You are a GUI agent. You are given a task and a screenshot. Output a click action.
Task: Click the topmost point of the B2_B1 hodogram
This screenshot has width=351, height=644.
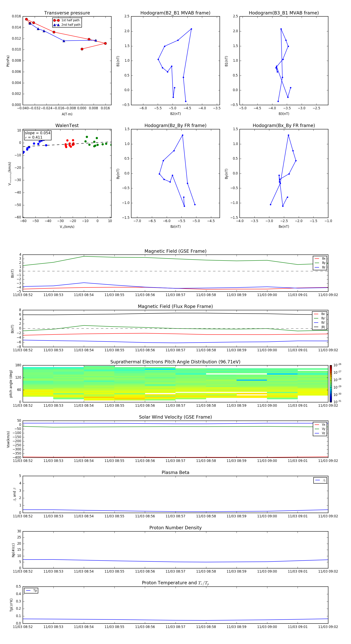pyautogui.click(x=191, y=29)
